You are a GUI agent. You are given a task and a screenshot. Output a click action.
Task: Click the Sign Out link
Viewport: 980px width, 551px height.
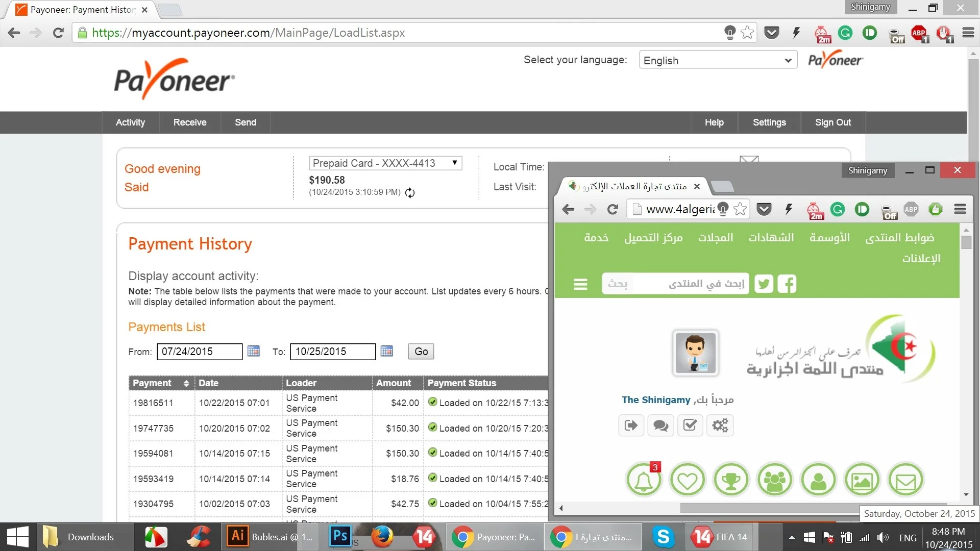[x=832, y=122]
